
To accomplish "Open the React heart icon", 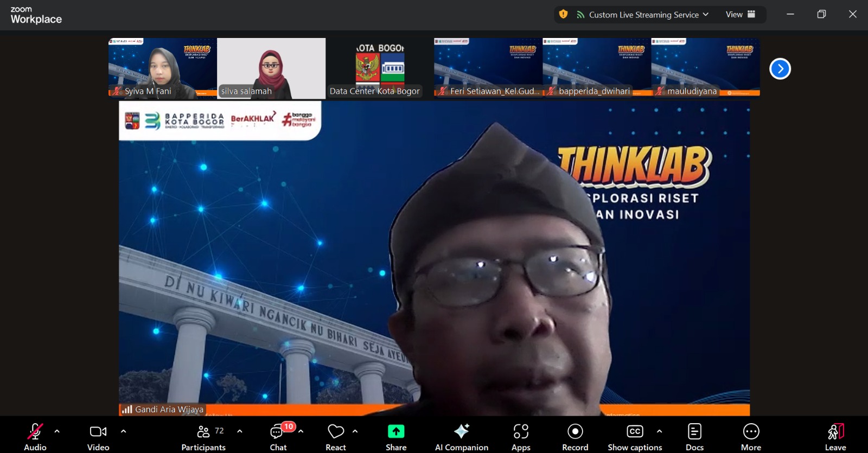I will [336, 432].
